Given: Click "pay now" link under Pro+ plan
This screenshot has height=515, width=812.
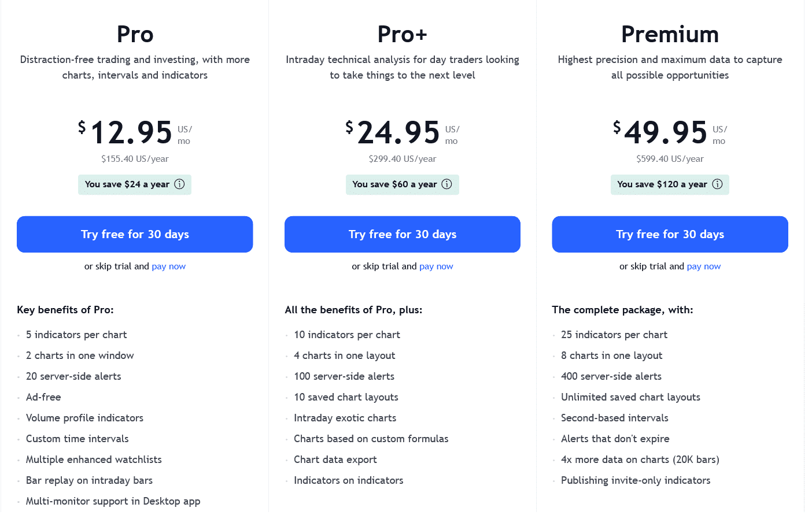Looking at the screenshot, I should [x=436, y=266].
